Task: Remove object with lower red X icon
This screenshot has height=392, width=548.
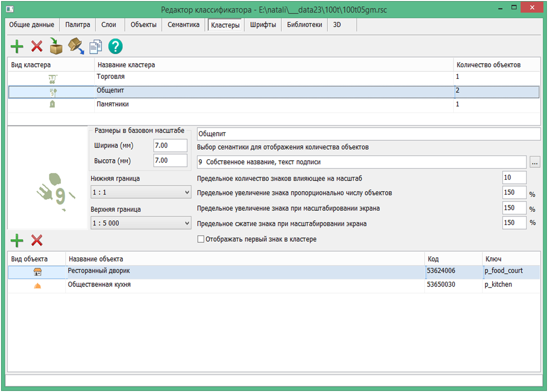Action: (36, 241)
